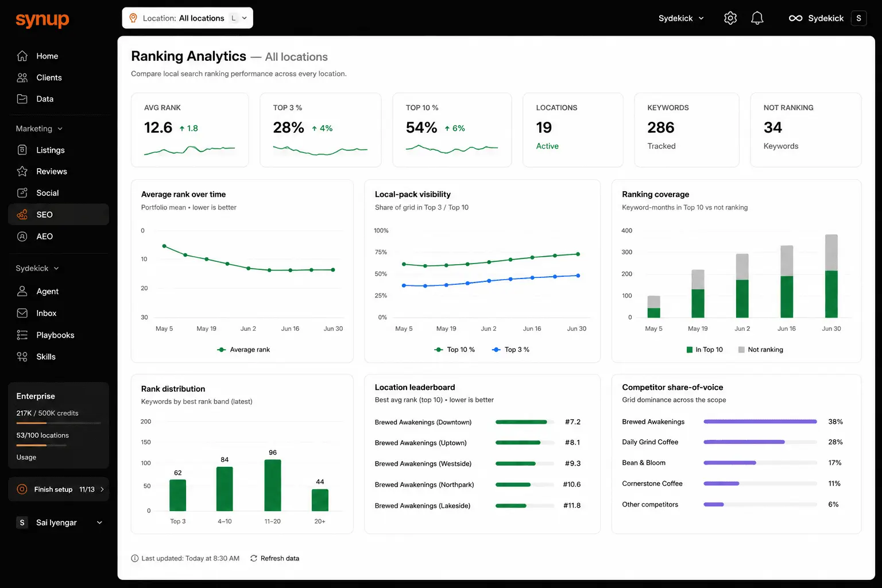Open the Location: All locations dropdown

188,18
